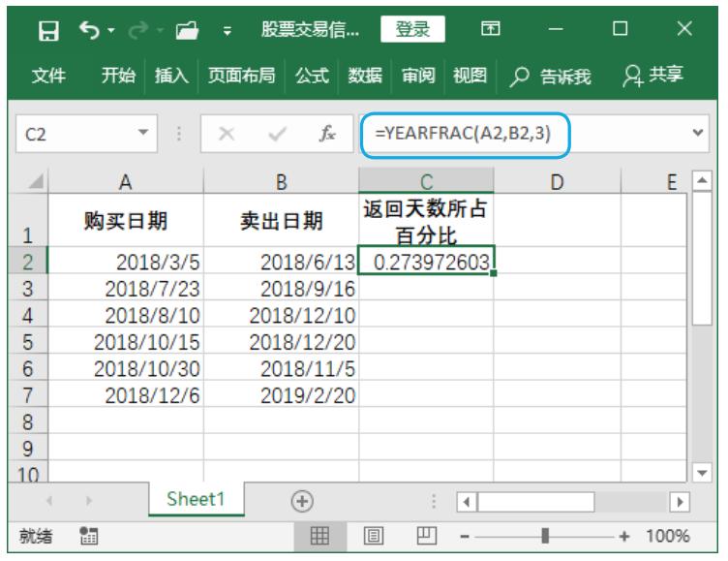Click the 卖出日期 header cell
This screenshot has height=561, width=728.
tap(282, 220)
